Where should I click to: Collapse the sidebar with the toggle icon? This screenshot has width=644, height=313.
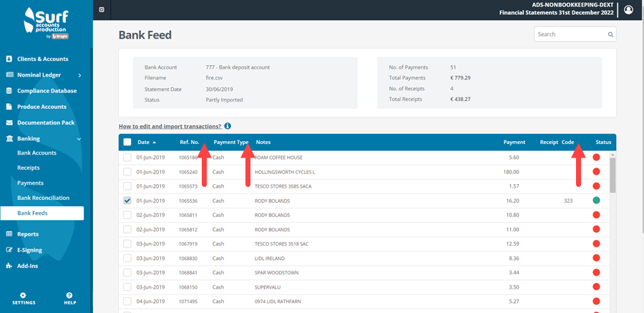coord(102,10)
